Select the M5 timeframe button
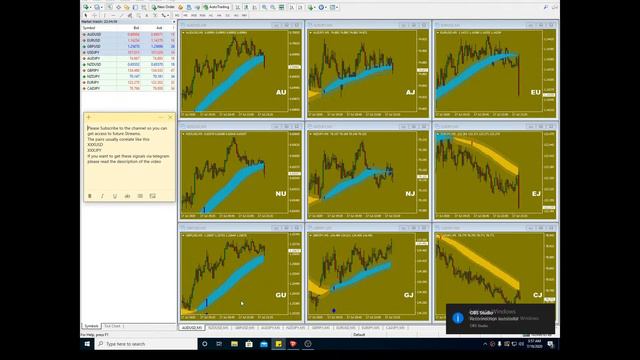This screenshot has height=360, width=640. pos(185,15)
